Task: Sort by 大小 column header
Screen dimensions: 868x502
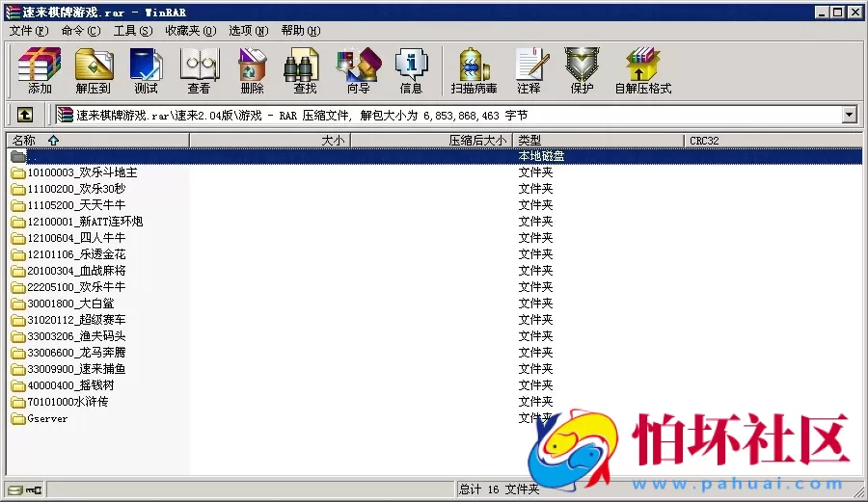Action: coord(270,141)
